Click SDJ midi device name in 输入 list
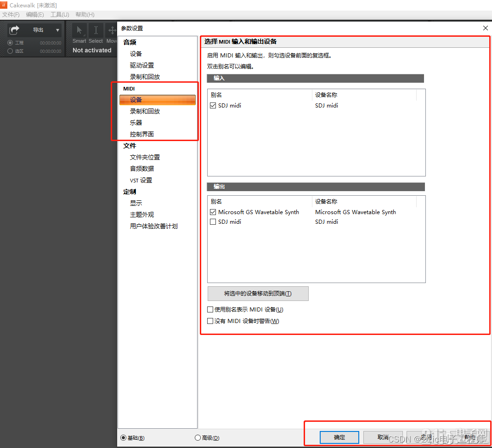Viewport: 492px width, 448px height. 327,106
